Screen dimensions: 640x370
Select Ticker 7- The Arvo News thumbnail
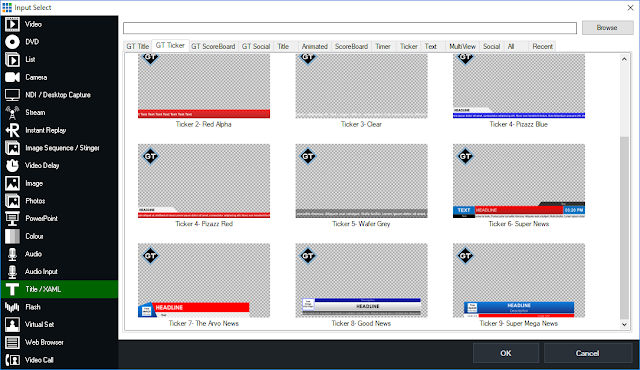(x=204, y=280)
